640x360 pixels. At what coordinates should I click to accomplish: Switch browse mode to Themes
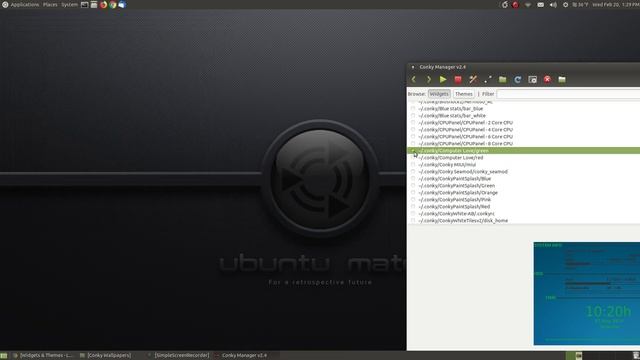pyautogui.click(x=464, y=94)
